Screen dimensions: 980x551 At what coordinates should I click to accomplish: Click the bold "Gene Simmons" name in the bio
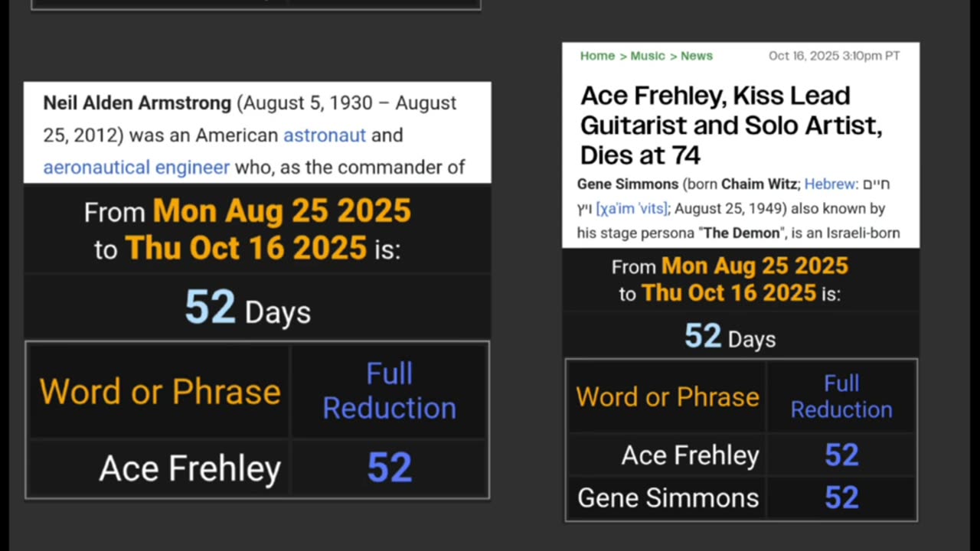click(628, 184)
